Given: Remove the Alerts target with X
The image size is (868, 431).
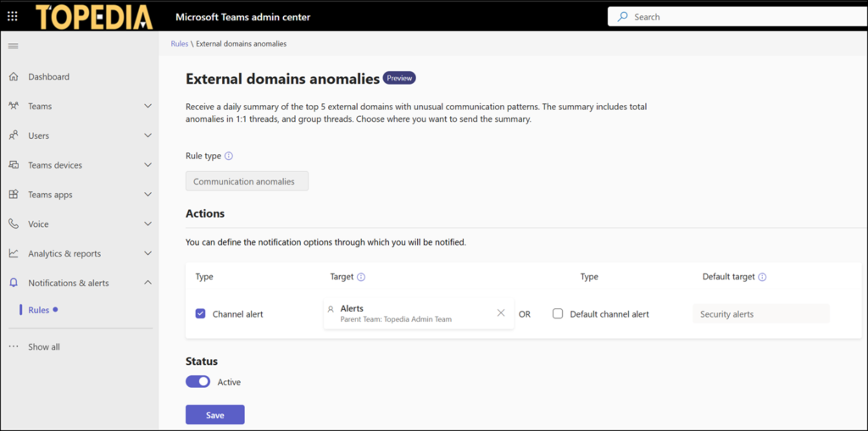Looking at the screenshot, I should point(501,313).
